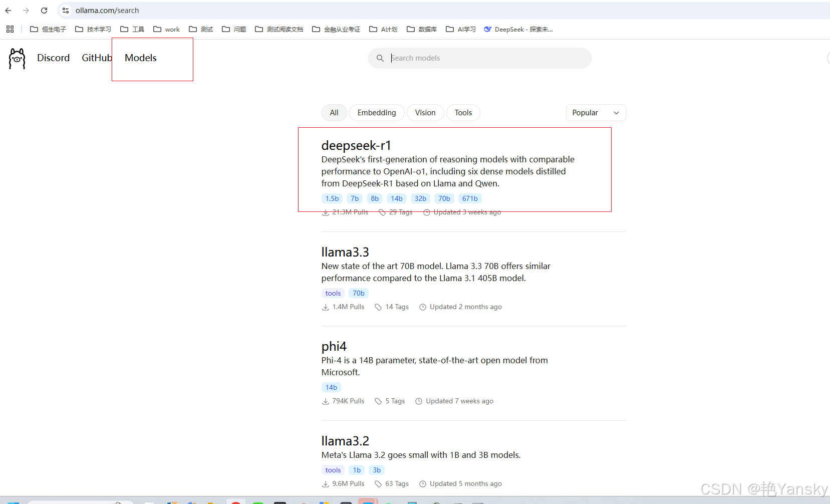Reload the page
Screen dimensions: 830x504
(x=44, y=11)
